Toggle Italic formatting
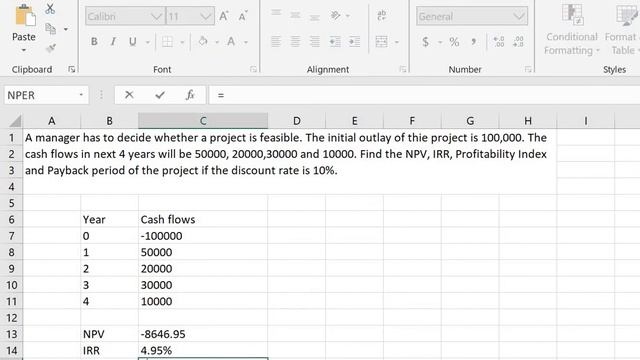 point(113,42)
